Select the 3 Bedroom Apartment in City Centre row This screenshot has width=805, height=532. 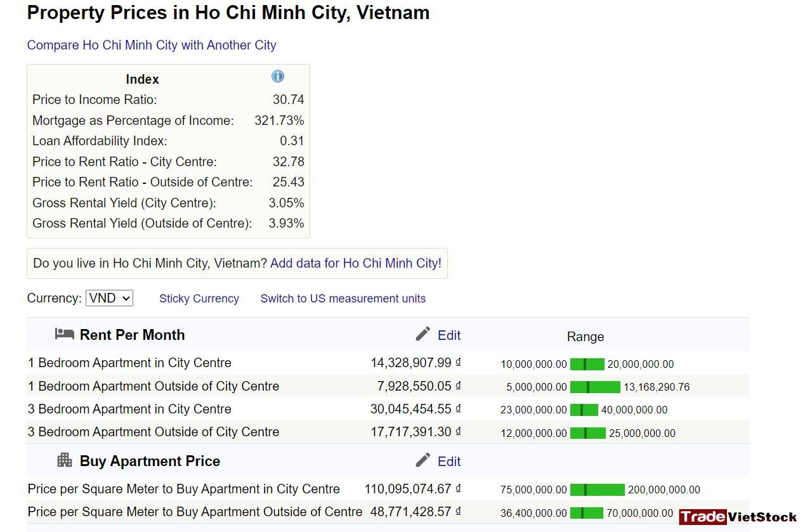click(388, 409)
